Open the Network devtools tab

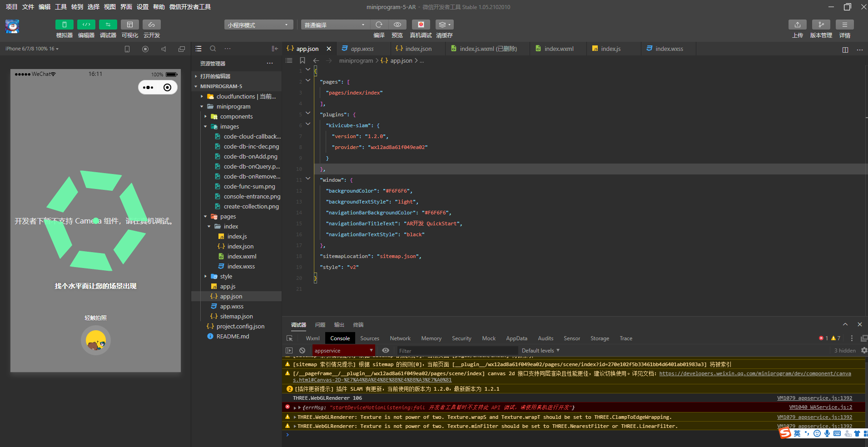400,338
